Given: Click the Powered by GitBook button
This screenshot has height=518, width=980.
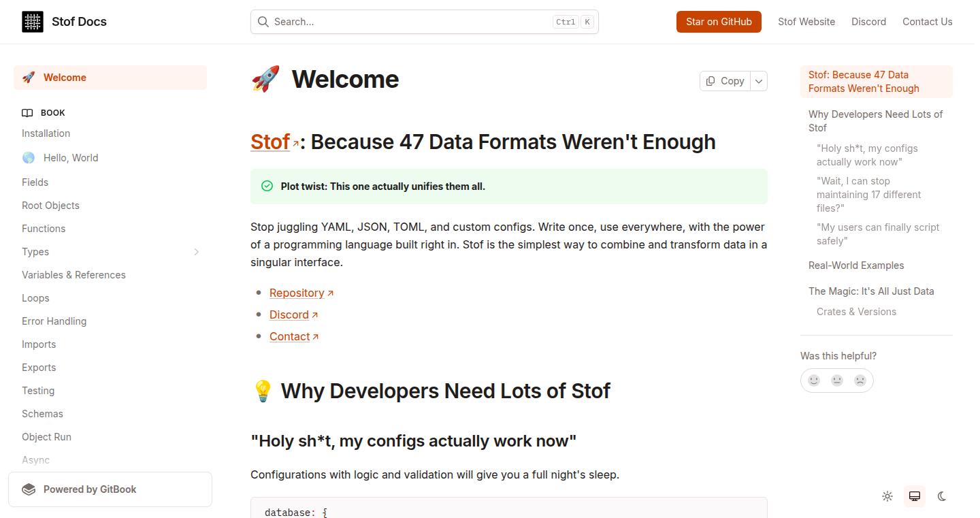Looking at the screenshot, I should pos(110,489).
